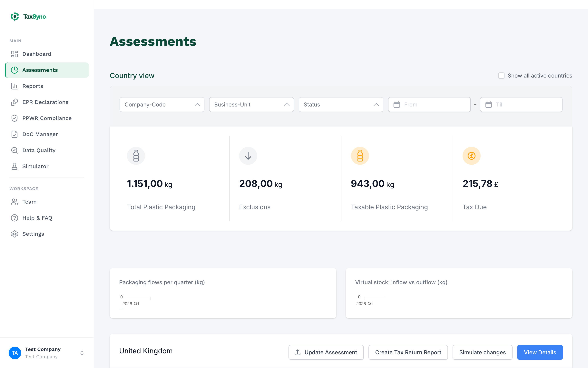This screenshot has width=588, height=368.
Task: Click the Assessments page title
Action: (x=153, y=41)
